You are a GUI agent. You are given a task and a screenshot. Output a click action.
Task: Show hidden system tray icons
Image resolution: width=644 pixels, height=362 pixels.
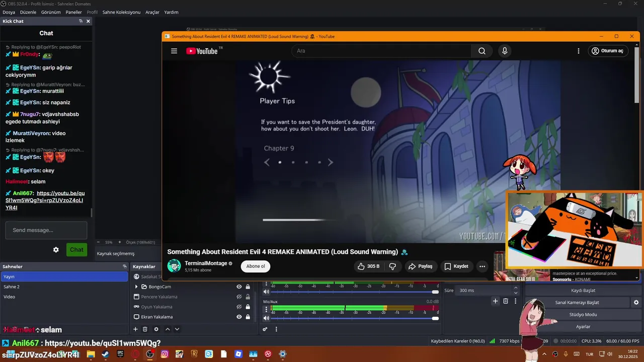544,354
